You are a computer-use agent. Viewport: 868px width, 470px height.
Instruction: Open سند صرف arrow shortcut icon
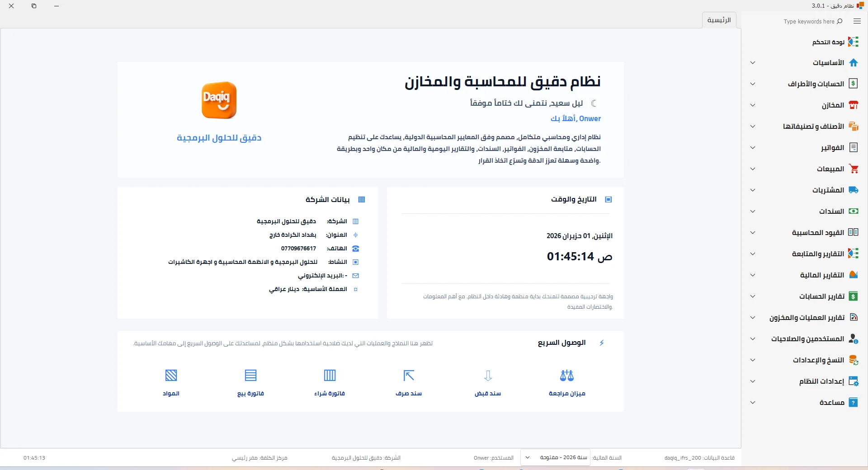coord(409,375)
